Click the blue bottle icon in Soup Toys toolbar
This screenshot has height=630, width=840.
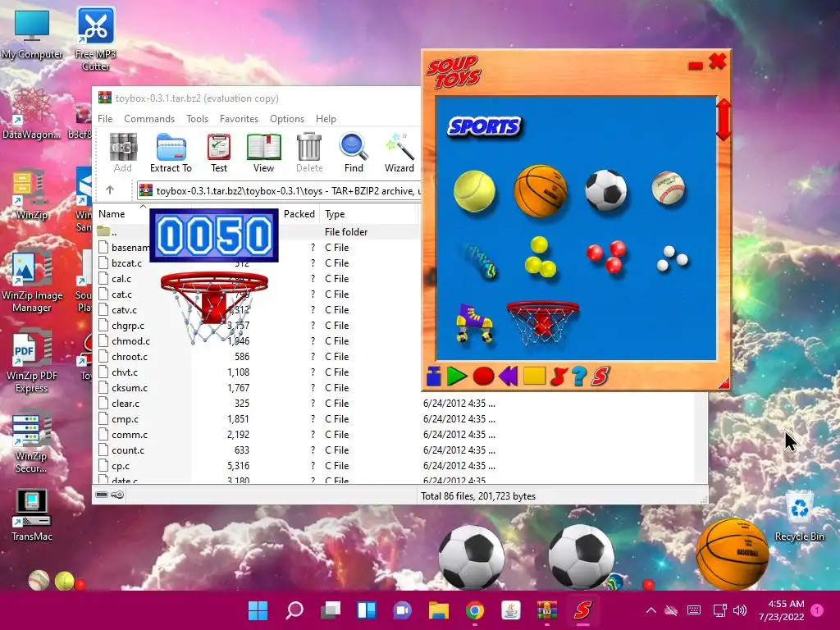click(x=434, y=376)
